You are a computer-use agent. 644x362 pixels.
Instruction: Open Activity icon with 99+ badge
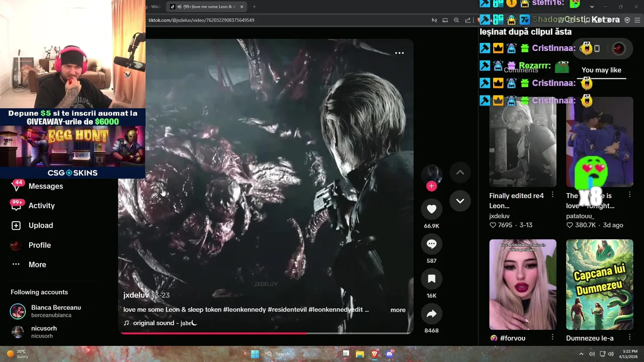click(16, 206)
